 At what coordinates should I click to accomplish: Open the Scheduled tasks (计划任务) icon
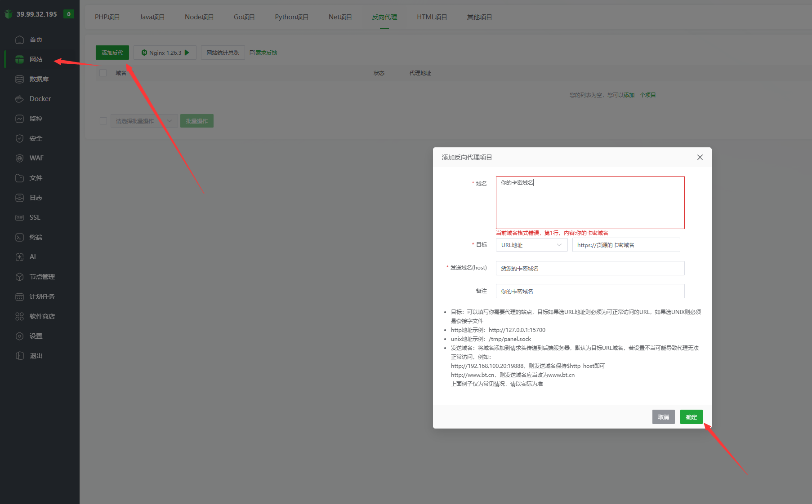pos(19,296)
